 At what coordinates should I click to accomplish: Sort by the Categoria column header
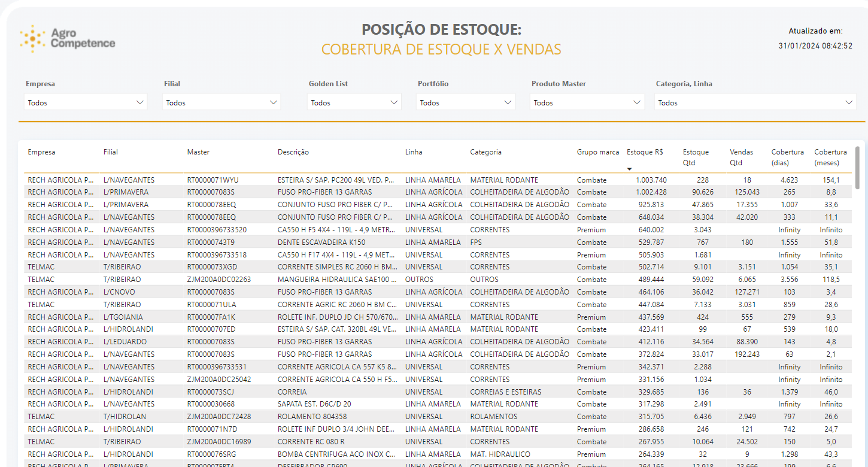click(x=485, y=152)
